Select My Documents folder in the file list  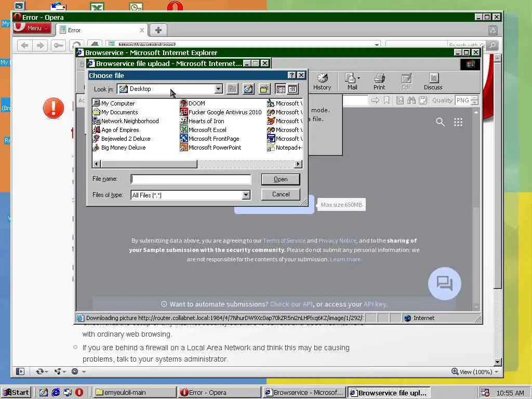pos(115,112)
